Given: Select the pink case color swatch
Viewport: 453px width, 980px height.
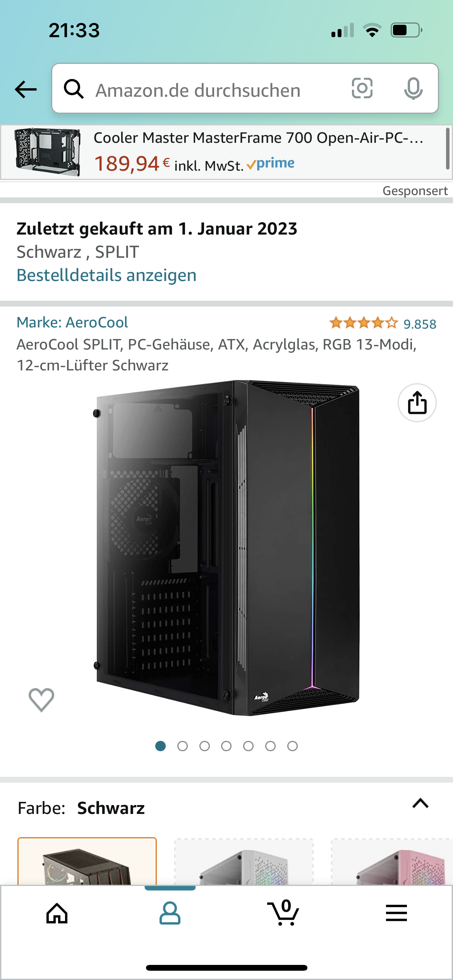Looking at the screenshot, I should click(x=392, y=862).
